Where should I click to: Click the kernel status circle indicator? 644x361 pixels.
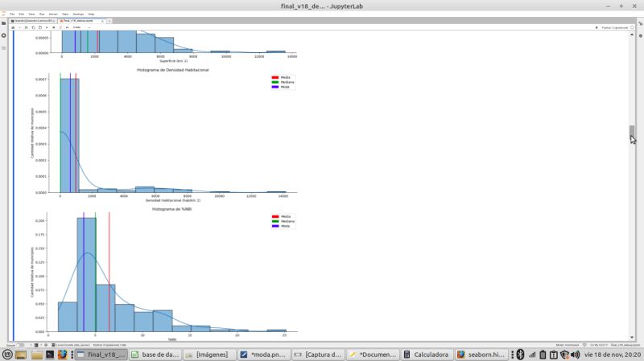pyautogui.click(x=632, y=27)
